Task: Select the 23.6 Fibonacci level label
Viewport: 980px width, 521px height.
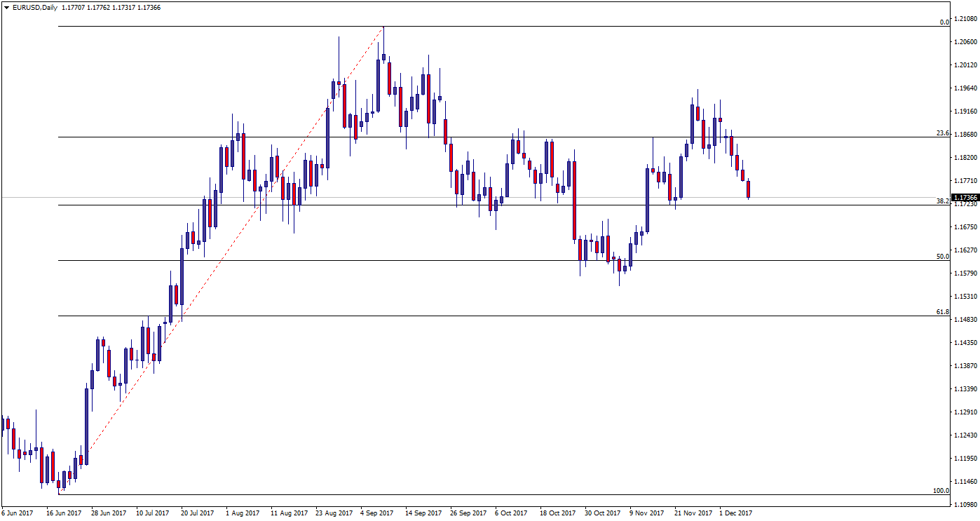Action: pyautogui.click(x=942, y=133)
